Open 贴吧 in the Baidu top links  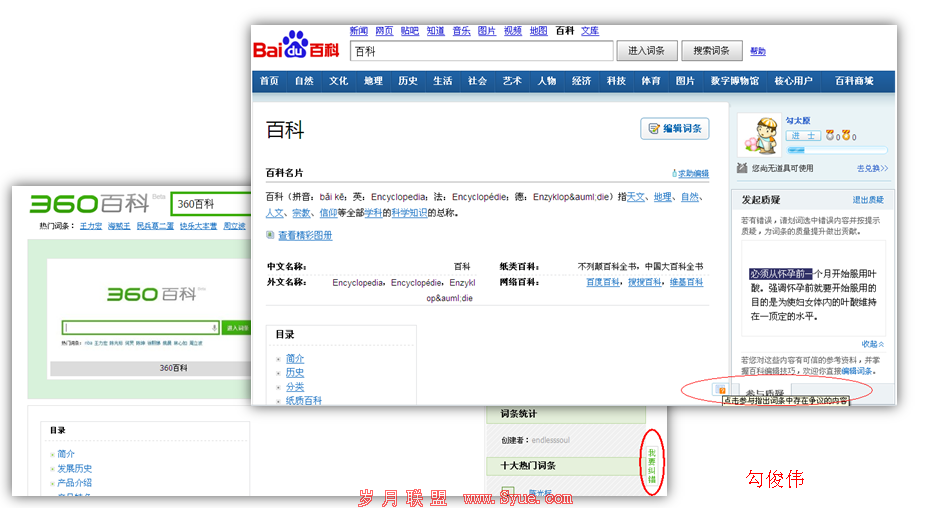click(x=409, y=31)
